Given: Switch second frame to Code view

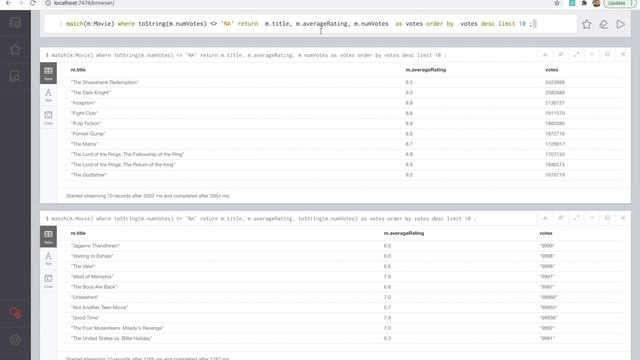Looking at the screenshot, I should tap(48, 281).
